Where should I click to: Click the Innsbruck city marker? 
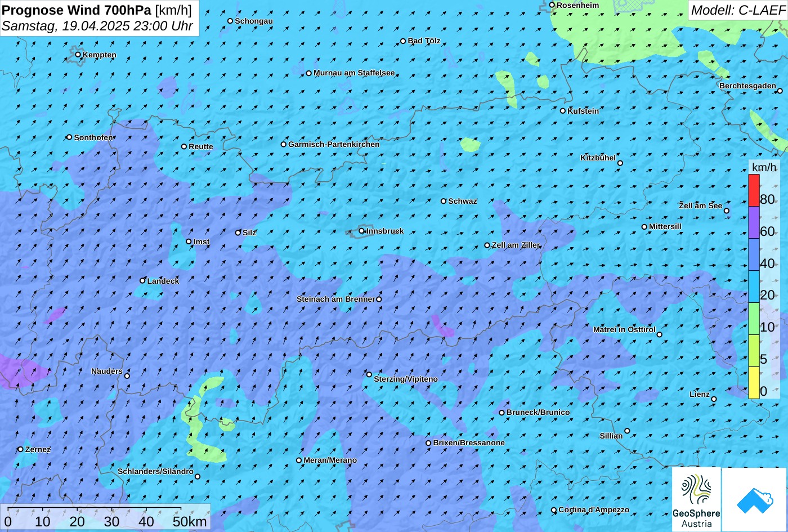(361, 231)
